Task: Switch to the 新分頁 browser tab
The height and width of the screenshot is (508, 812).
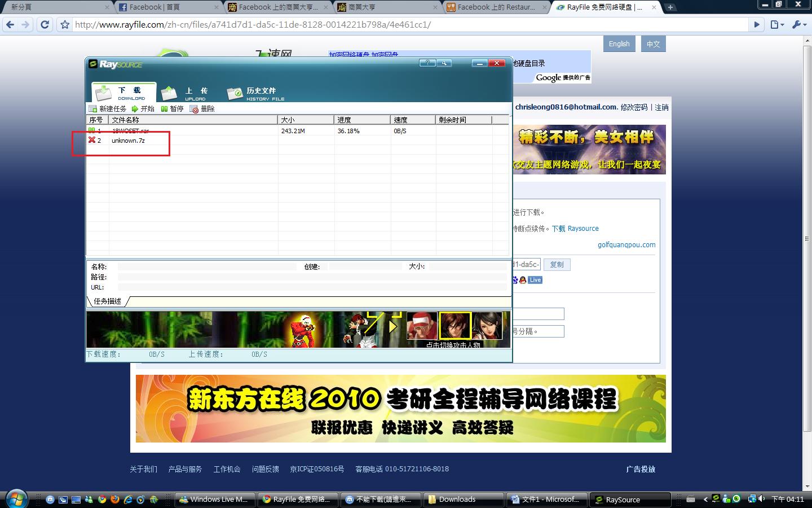Action: [x=57, y=7]
